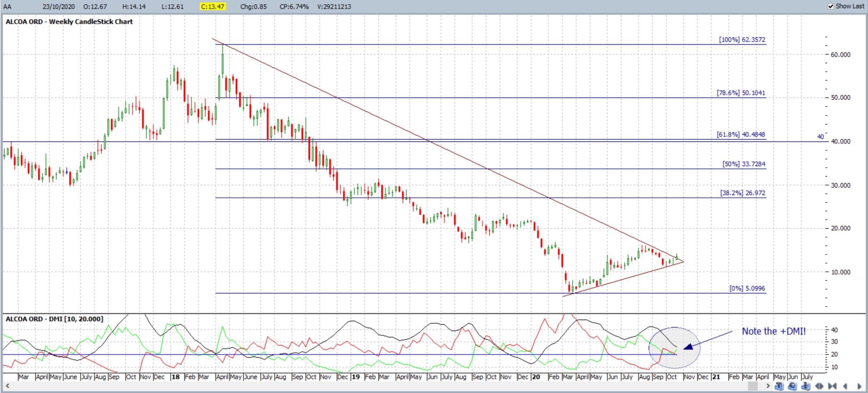
Task: Click the 60.000 price axis label
Action: pos(841,55)
